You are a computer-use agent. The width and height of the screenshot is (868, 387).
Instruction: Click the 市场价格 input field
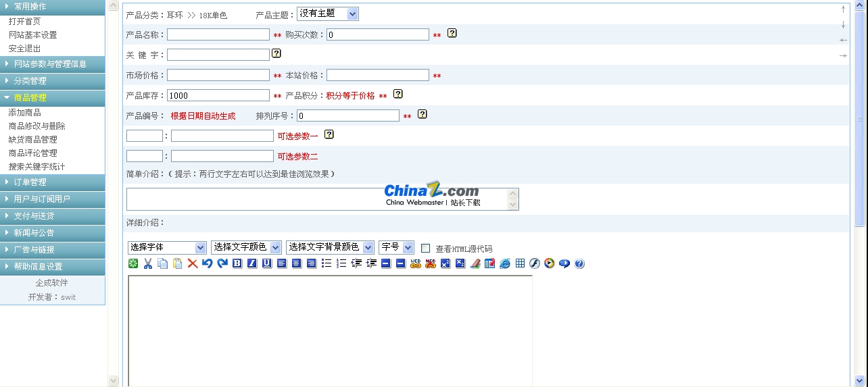tap(218, 75)
